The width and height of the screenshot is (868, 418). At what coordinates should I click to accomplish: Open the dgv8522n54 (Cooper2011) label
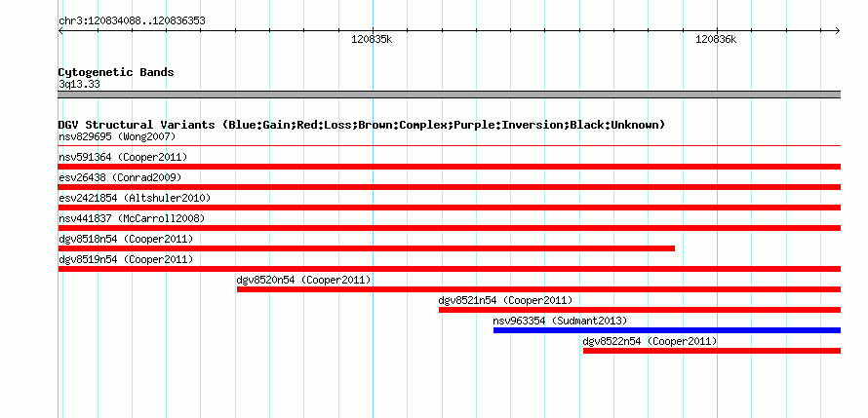tap(650, 341)
